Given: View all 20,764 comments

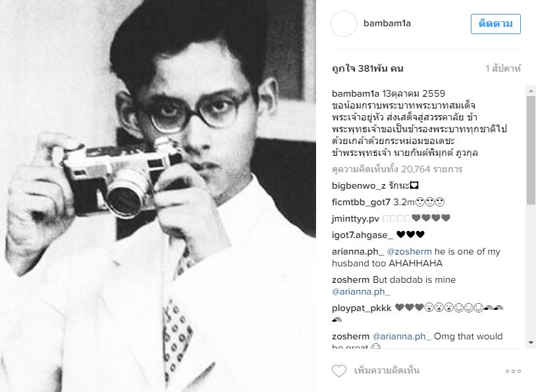Looking at the screenshot, I should tap(397, 170).
